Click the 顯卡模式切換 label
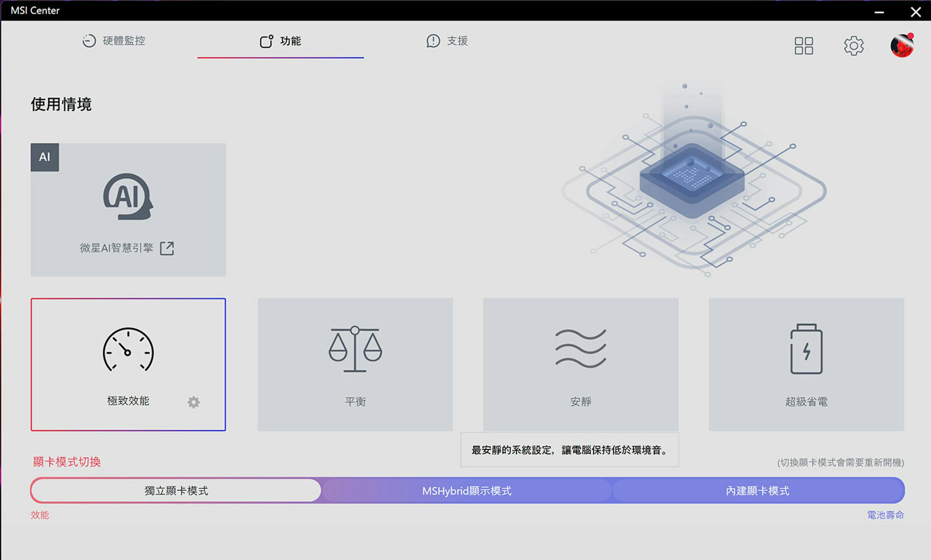The width and height of the screenshot is (931, 560). (67, 462)
